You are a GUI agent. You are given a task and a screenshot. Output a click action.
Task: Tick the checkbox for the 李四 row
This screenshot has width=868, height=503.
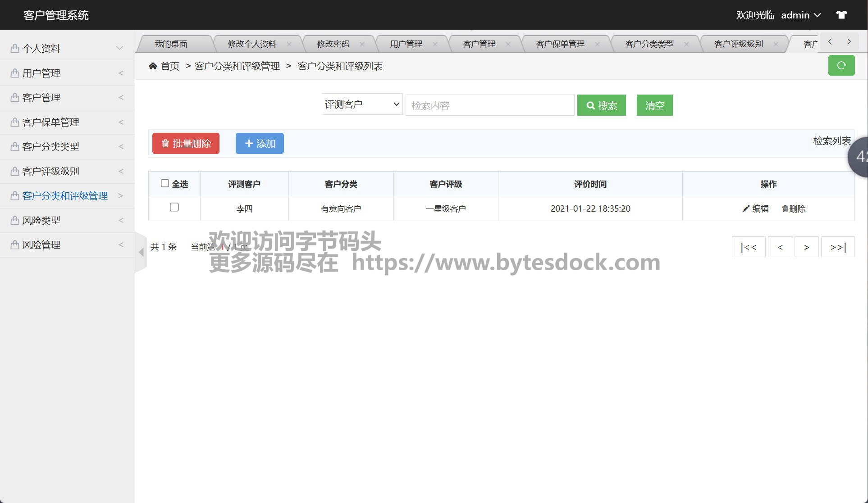(x=174, y=207)
